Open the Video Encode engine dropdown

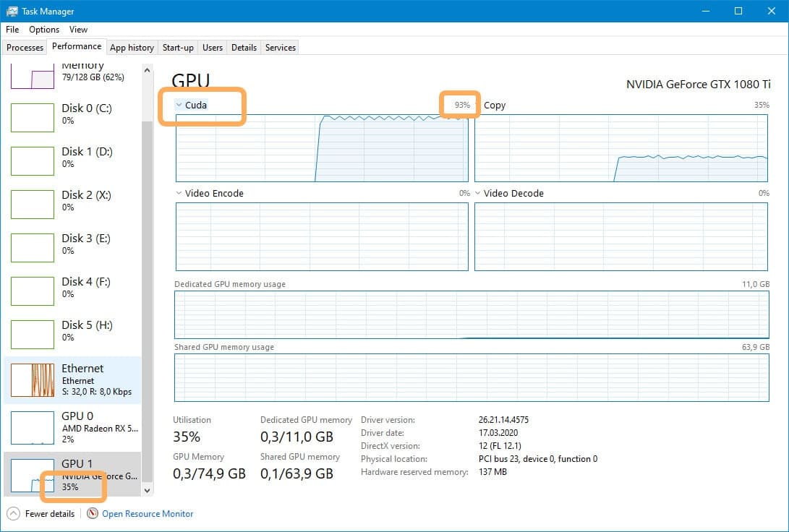coord(179,193)
